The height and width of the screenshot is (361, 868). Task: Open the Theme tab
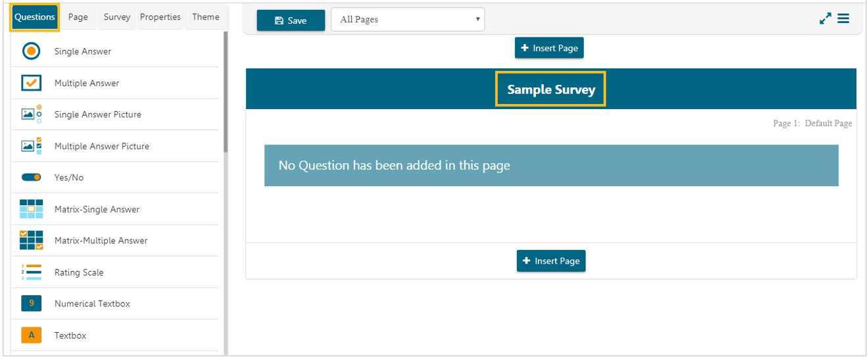coord(206,17)
